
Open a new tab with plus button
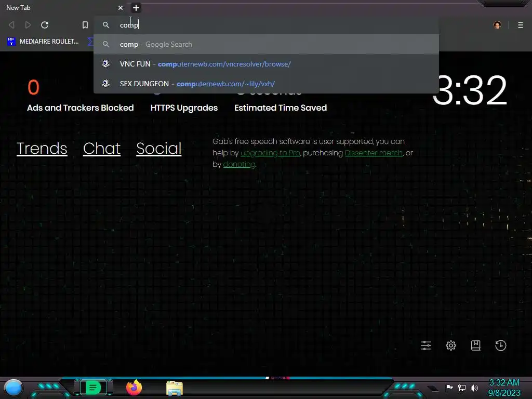point(136,7)
